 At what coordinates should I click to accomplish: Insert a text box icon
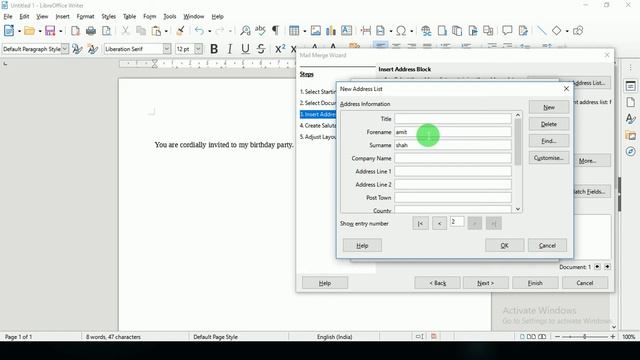[347, 31]
